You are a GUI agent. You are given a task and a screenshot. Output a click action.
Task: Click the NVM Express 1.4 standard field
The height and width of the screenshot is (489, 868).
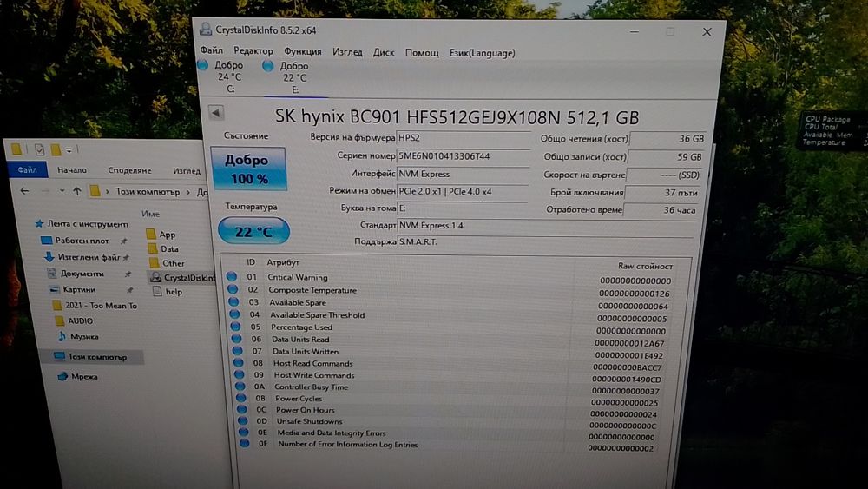click(546, 226)
